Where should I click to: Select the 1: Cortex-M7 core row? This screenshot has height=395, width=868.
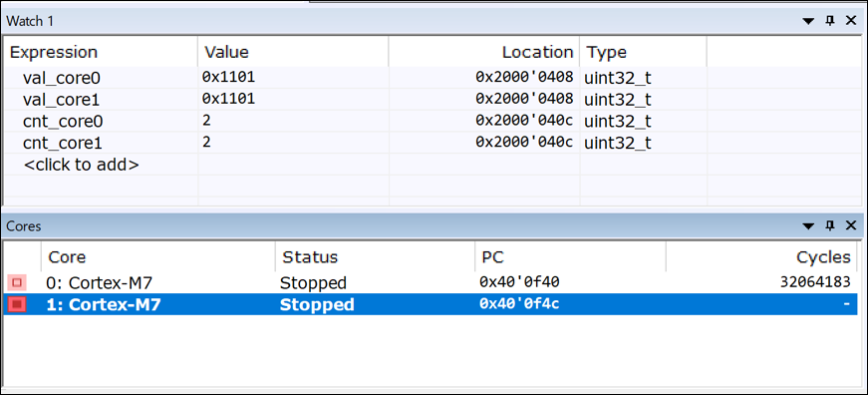[x=431, y=304]
